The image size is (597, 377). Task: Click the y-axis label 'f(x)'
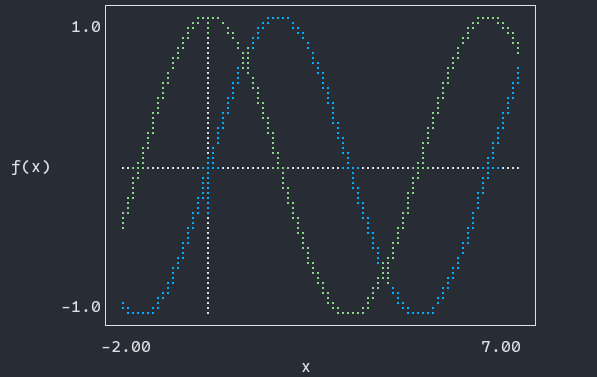click(x=31, y=167)
